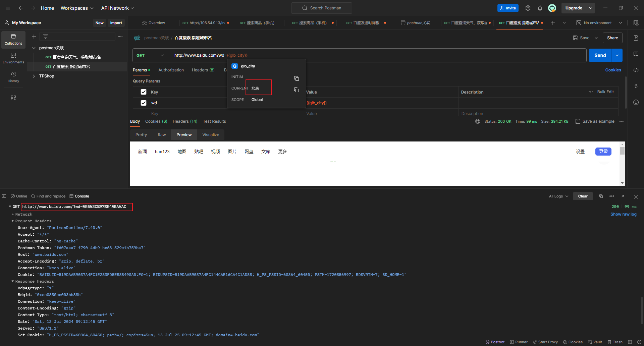Click the notifications bell icon
The image size is (644, 346).
[x=540, y=8]
